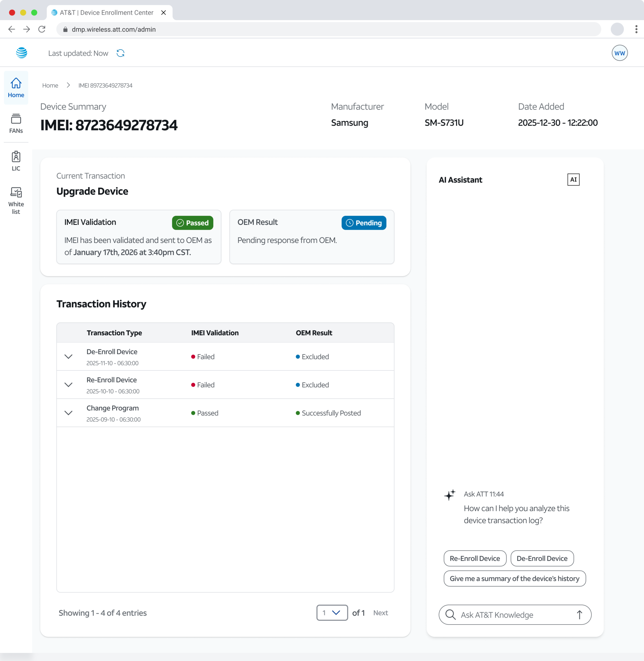The height and width of the screenshot is (661, 644).
Task: Click the model value SM-S731U
Action: 444,122
